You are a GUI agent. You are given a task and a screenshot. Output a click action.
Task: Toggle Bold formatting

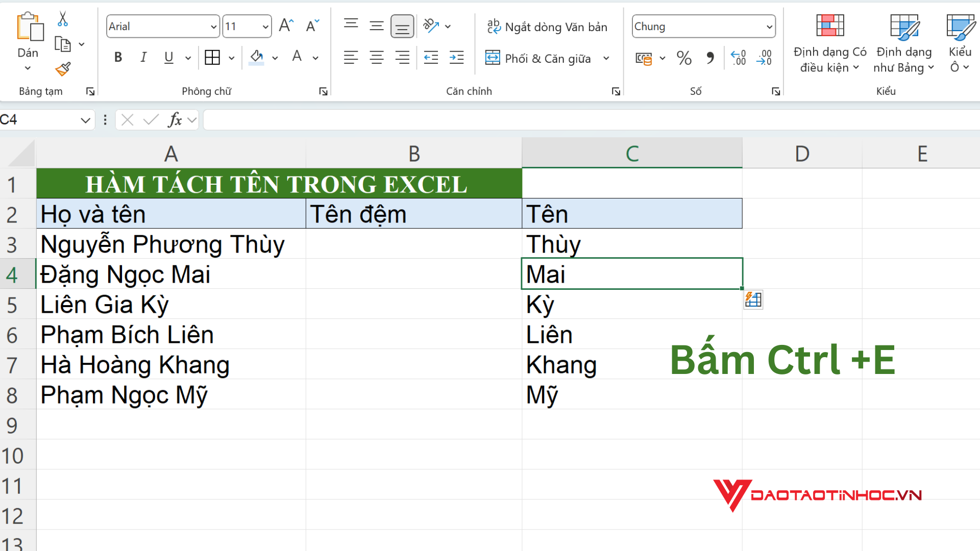[x=118, y=58]
